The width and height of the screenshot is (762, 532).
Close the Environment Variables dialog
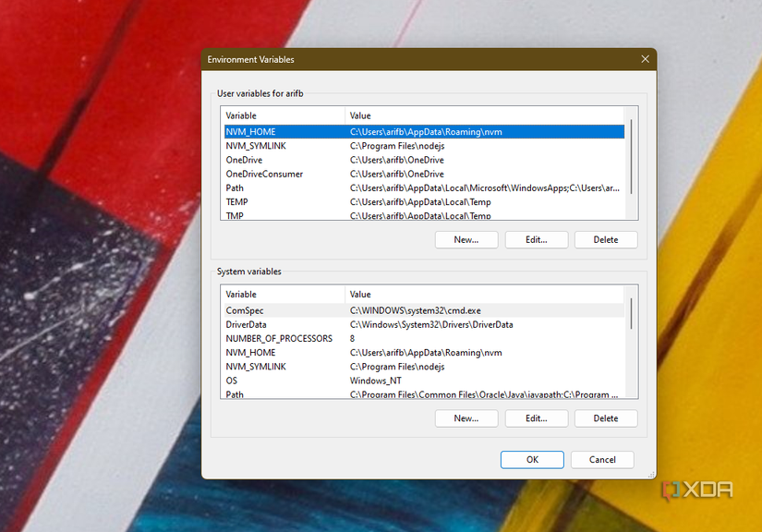pyautogui.click(x=645, y=59)
